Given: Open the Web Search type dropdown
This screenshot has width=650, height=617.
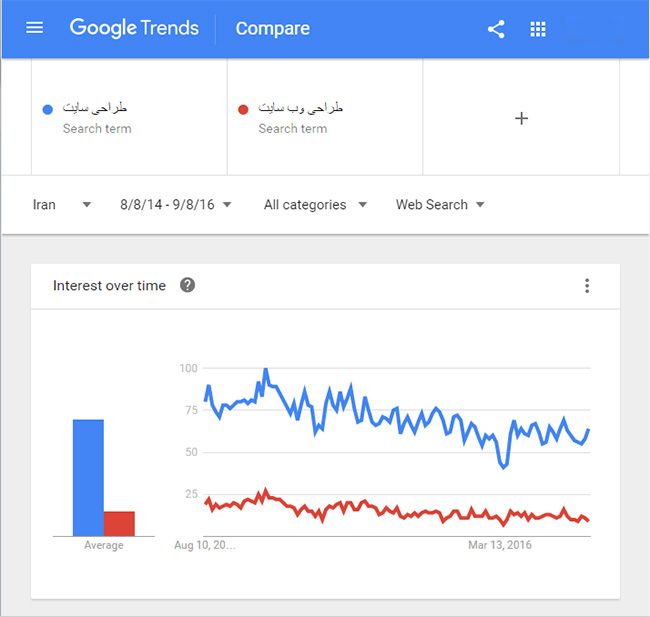Looking at the screenshot, I should tap(440, 205).
